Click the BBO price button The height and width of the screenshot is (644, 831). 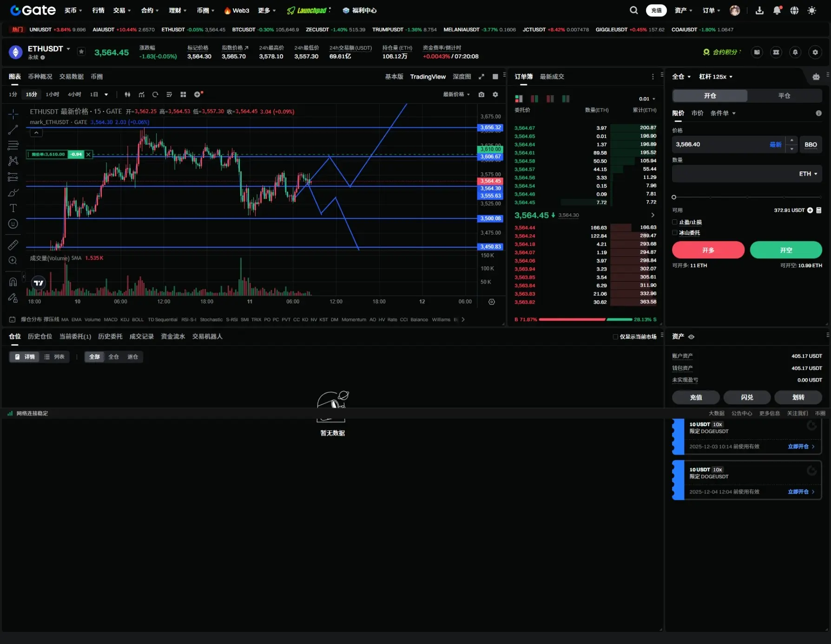tap(811, 145)
